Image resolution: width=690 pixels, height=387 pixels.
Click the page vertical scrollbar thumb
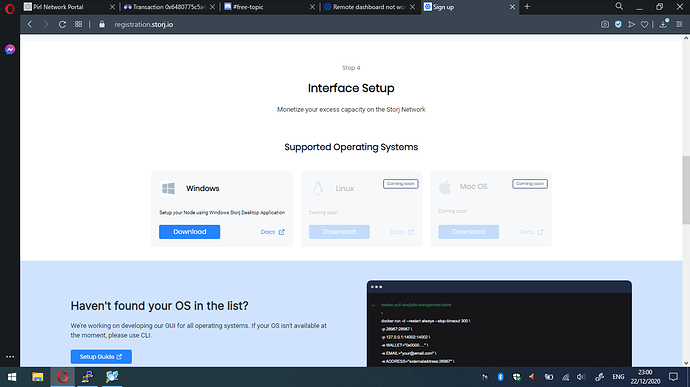click(686, 190)
